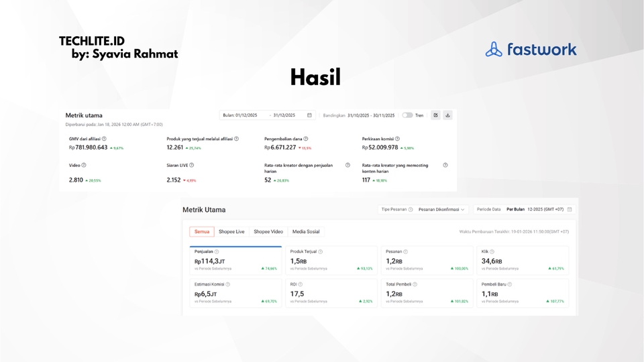Viewport: 644px width, 362px height.
Task: Click the TECHLITE.ID title text
Action: point(92,41)
